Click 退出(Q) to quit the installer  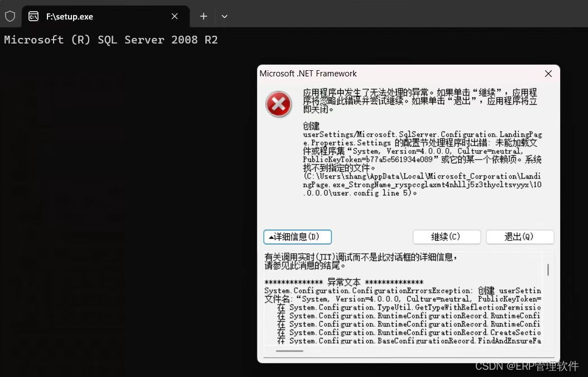[x=519, y=236]
